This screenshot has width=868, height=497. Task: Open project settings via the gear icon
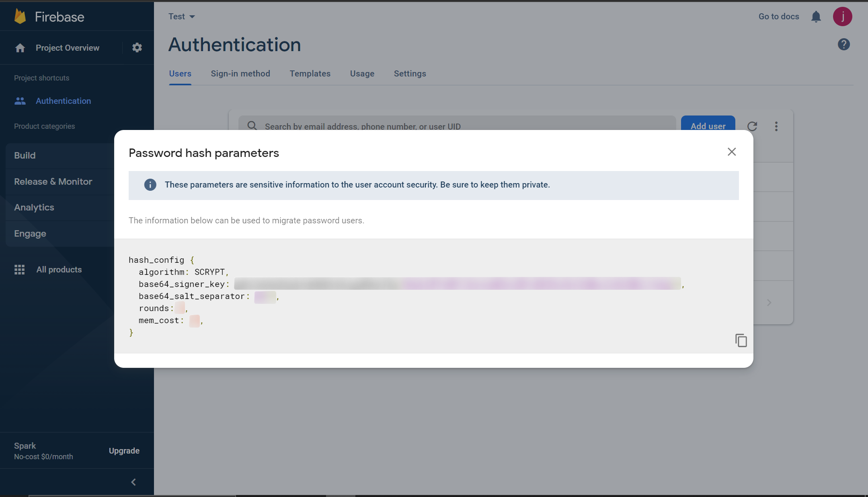(137, 47)
